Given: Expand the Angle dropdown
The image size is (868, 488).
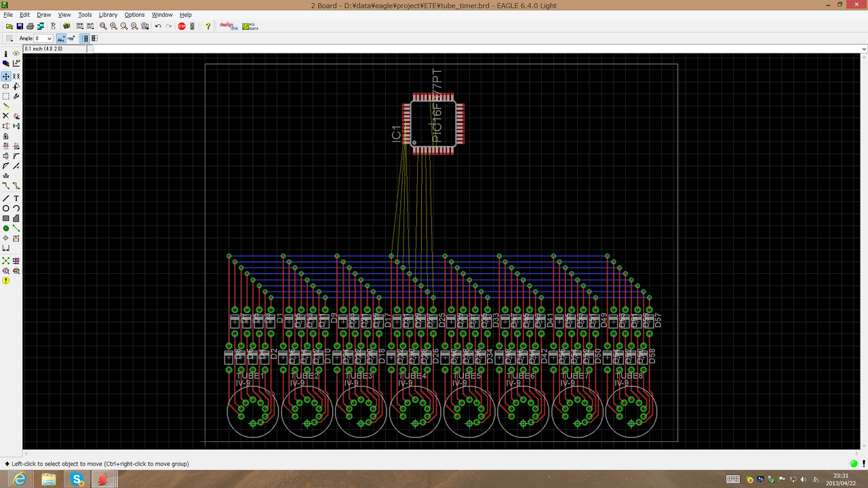Looking at the screenshot, I should click(50, 39).
